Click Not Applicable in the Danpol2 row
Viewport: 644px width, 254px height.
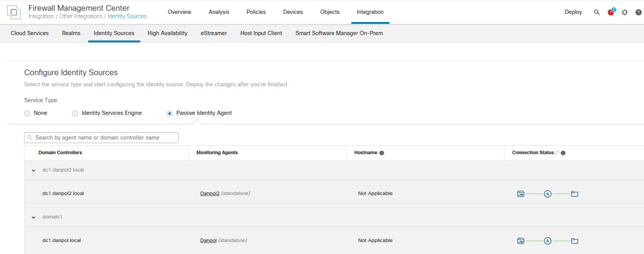point(375,193)
